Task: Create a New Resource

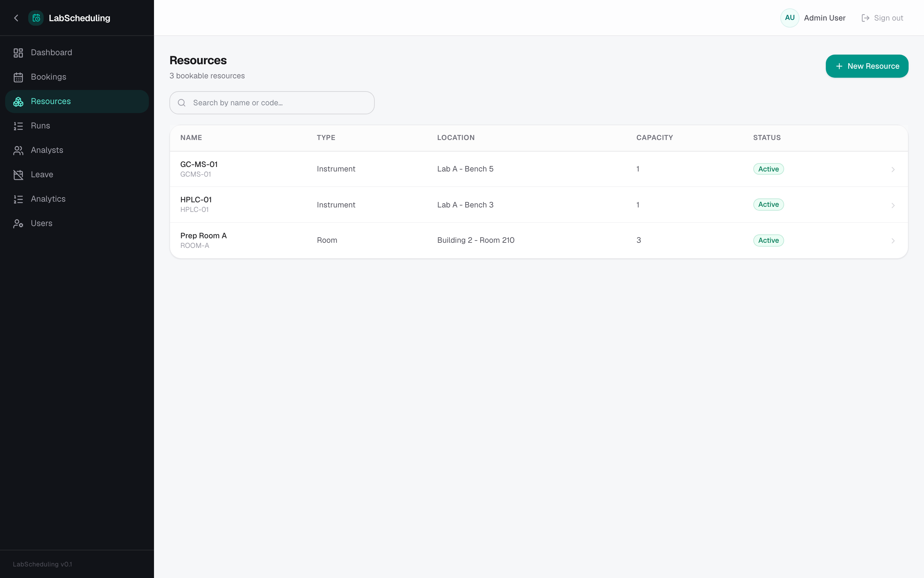Action: (867, 66)
